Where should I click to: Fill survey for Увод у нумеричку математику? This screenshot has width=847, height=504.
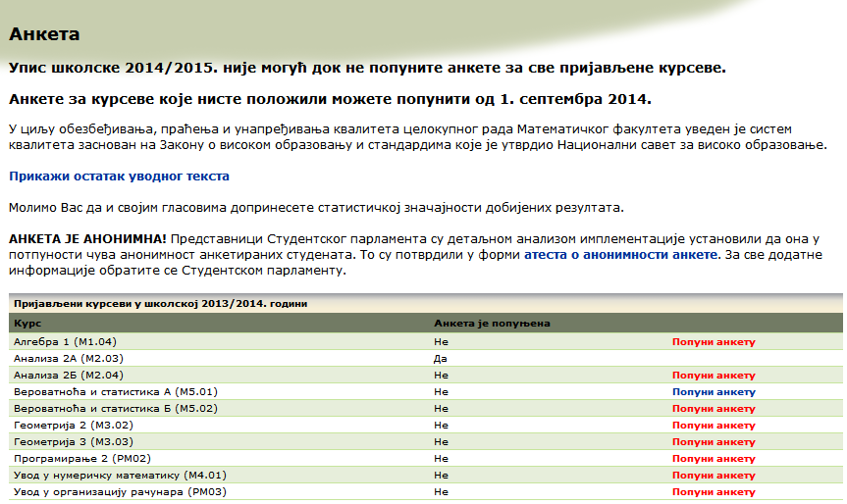(714, 476)
